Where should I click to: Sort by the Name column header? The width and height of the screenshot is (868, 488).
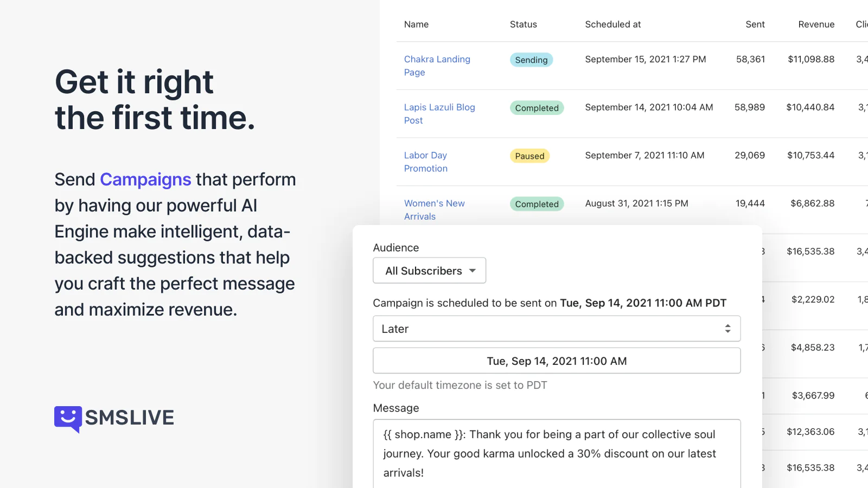coord(416,24)
